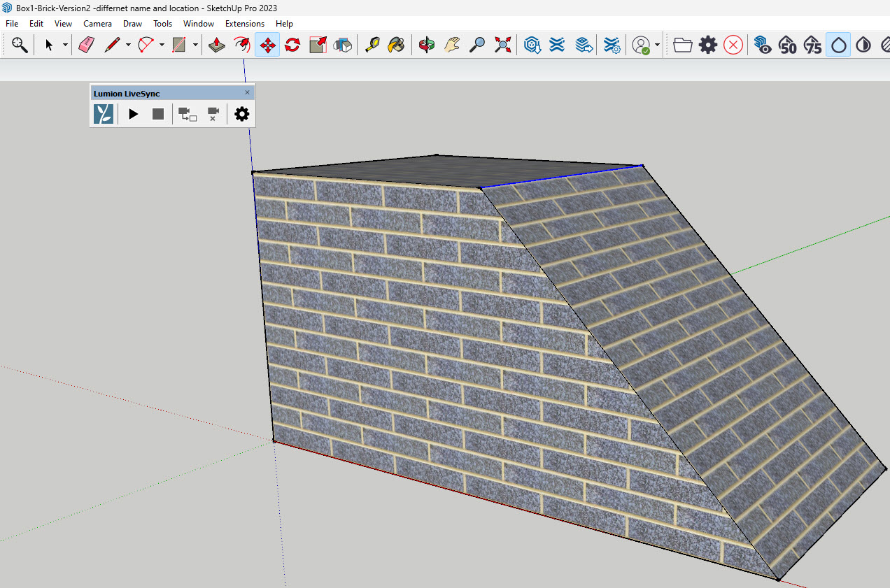Screen dimensions: 890x588
Task: Open the Camera menu
Action: pos(97,24)
